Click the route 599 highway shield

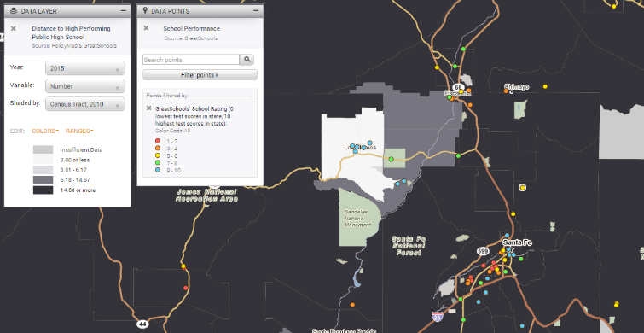pos(483,251)
